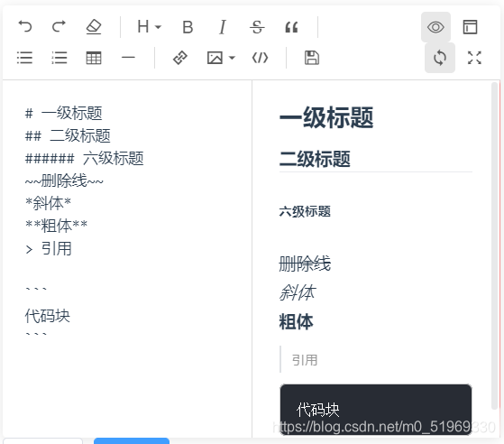This screenshot has height=444, width=504.
Task: Toggle the preview pane eye icon
Action: pos(435,27)
